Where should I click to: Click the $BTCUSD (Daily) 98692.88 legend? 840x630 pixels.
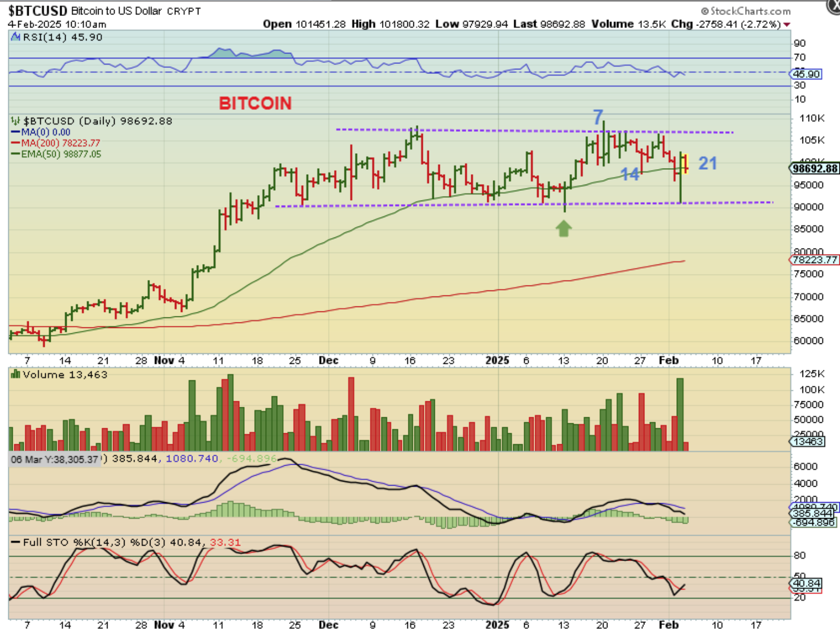tap(98, 121)
